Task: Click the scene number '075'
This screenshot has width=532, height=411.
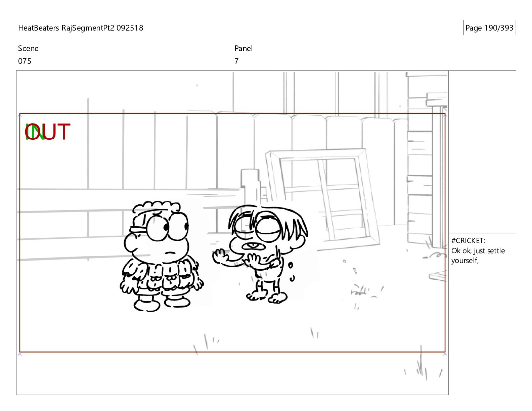Action: (x=25, y=61)
